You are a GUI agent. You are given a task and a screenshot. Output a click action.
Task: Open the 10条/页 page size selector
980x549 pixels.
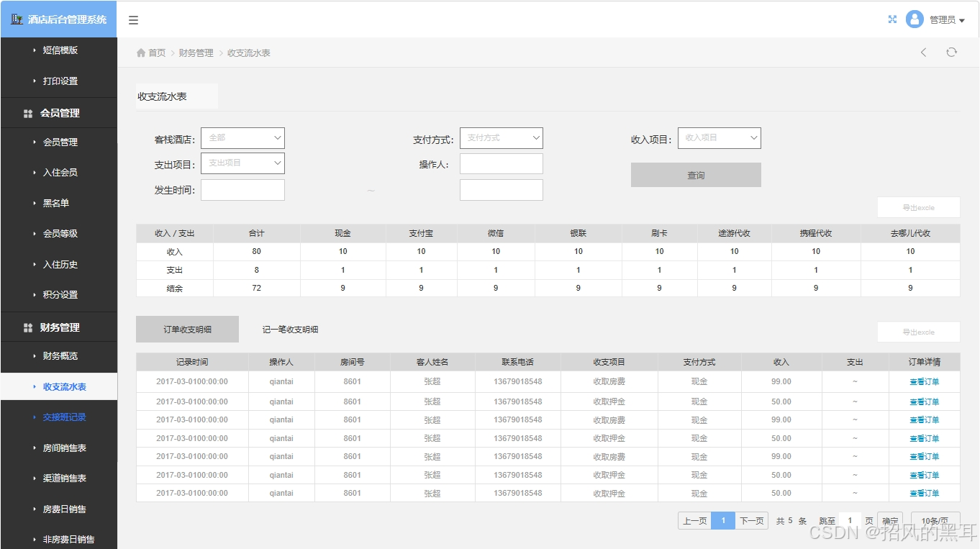point(935,521)
